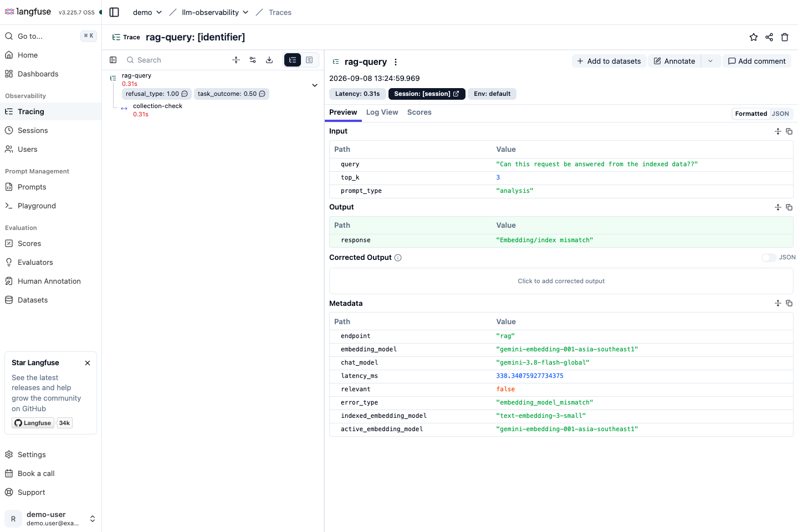The image size is (798, 532).
Task: Click the share trace icon
Action: pyautogui.click(x=769, y=37)
